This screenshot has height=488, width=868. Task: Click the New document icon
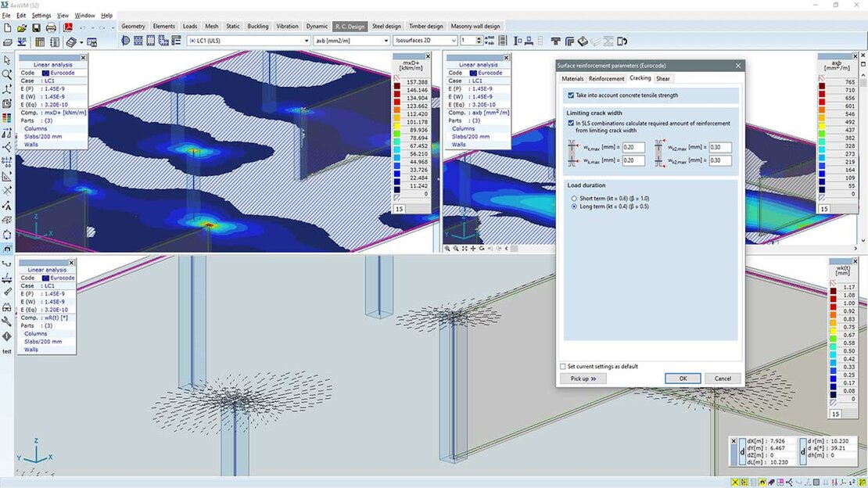[7, 28]
